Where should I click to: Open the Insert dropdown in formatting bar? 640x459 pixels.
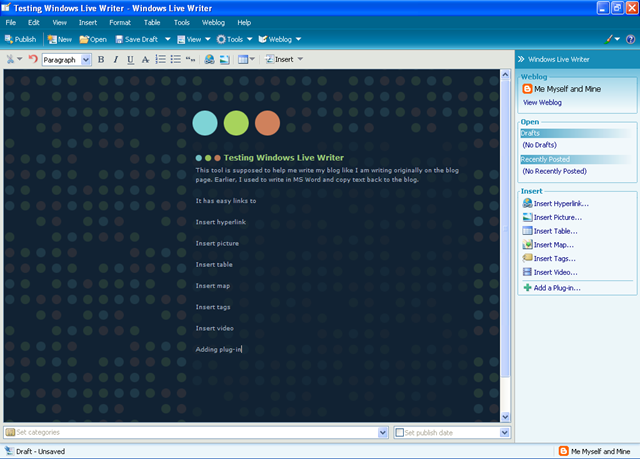(x=284, y=59)
